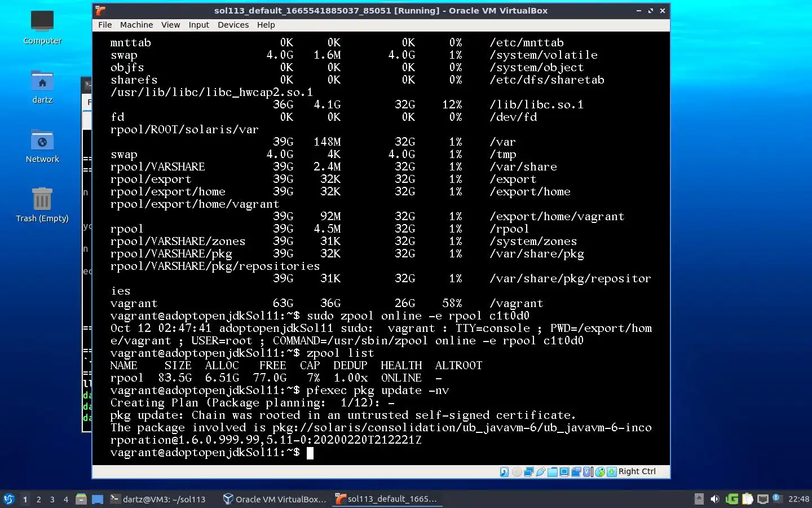Click the green G tray icon
The width and height of the screenshot is (812, 508).
point(732,499)
